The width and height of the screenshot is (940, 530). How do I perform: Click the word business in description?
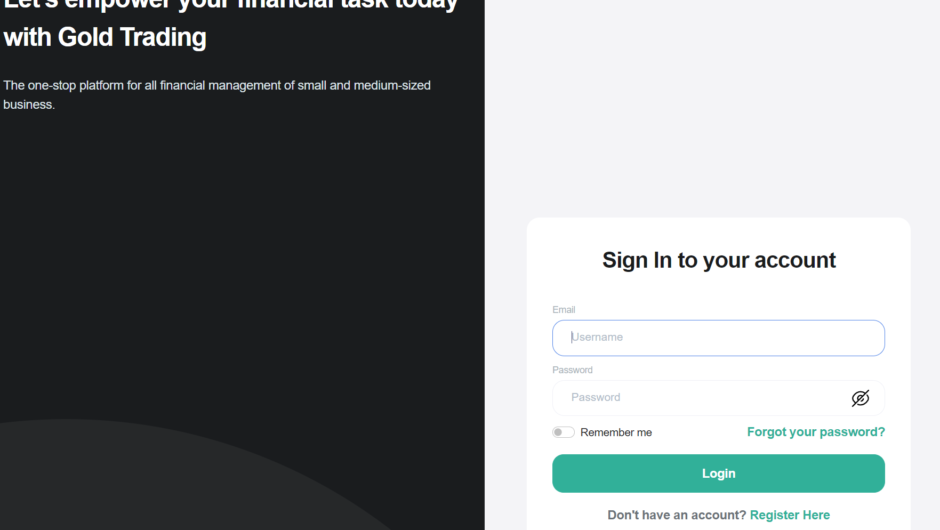(28, 104)
